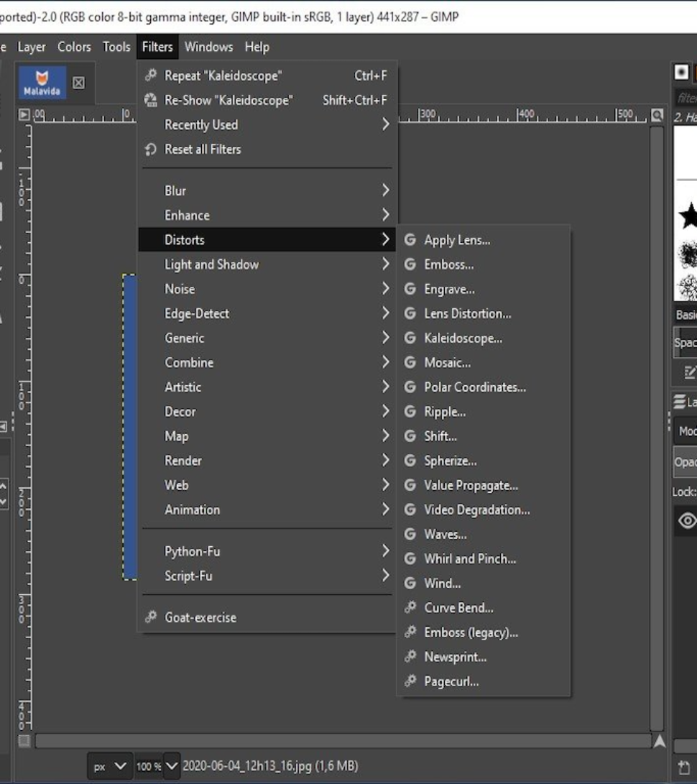Open the Script-Fu submenu

pyautogui.click(x=267, y=576)
